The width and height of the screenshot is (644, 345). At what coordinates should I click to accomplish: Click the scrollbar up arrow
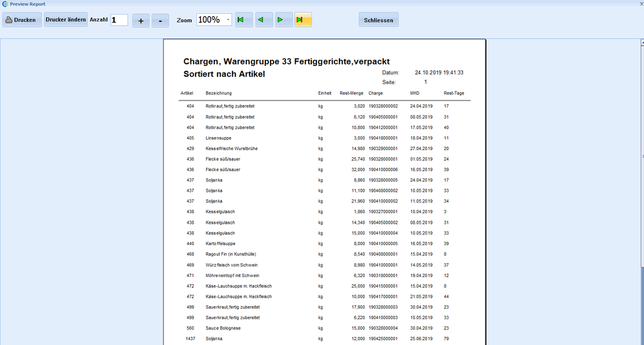pyautogui.click(x=642, y=42)
